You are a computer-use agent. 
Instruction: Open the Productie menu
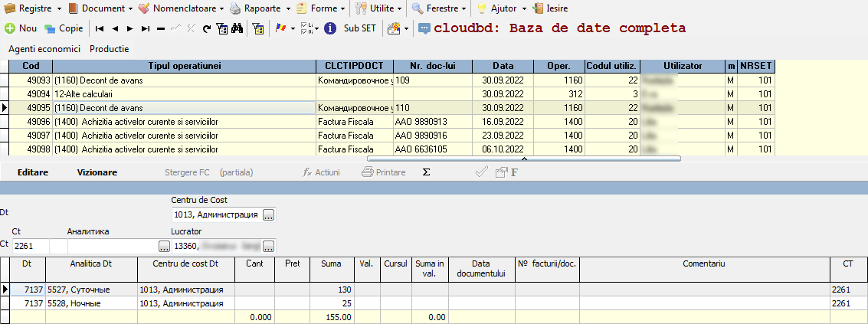tap(109, 49)
